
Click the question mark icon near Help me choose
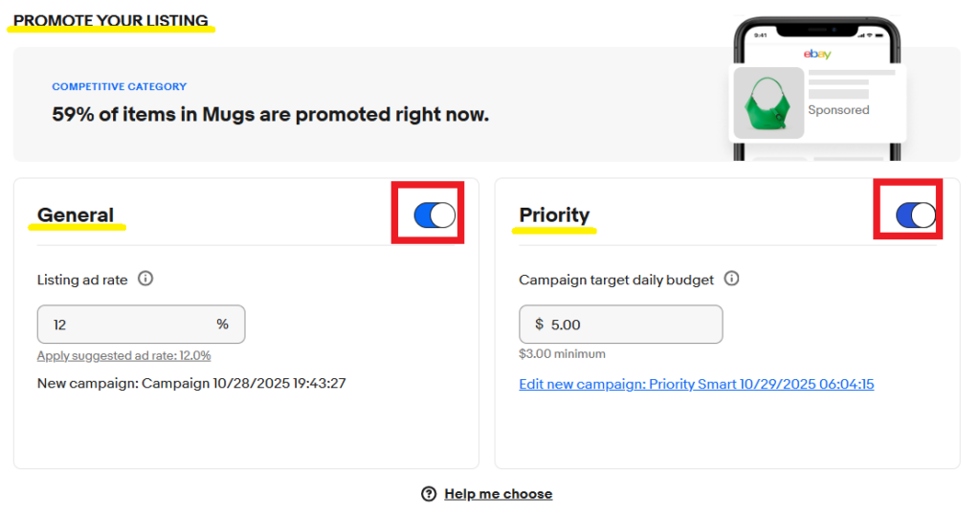pyautogui.click(x=429, y=494)
